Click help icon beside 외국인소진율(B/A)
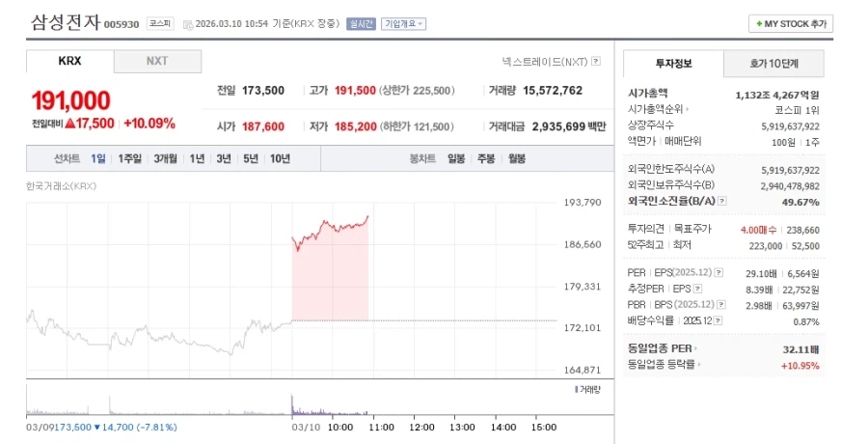This screenshot has height=444, width=868. (x=722, y=202)
